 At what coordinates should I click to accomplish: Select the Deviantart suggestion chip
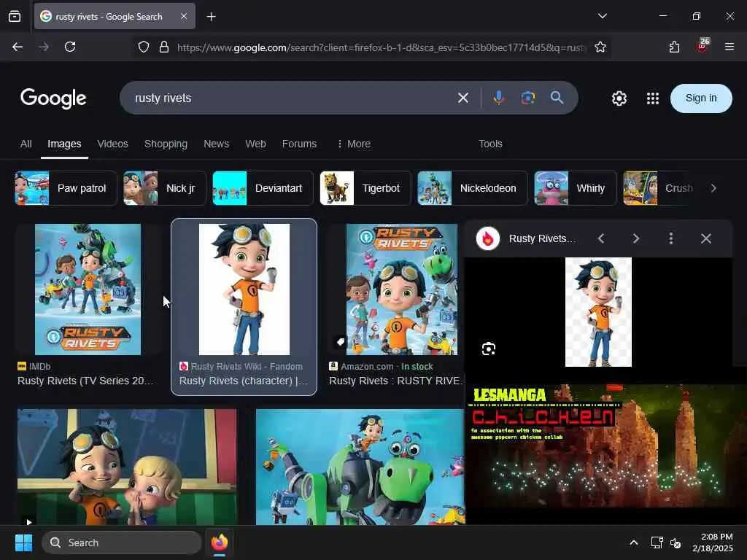[263, 188]
